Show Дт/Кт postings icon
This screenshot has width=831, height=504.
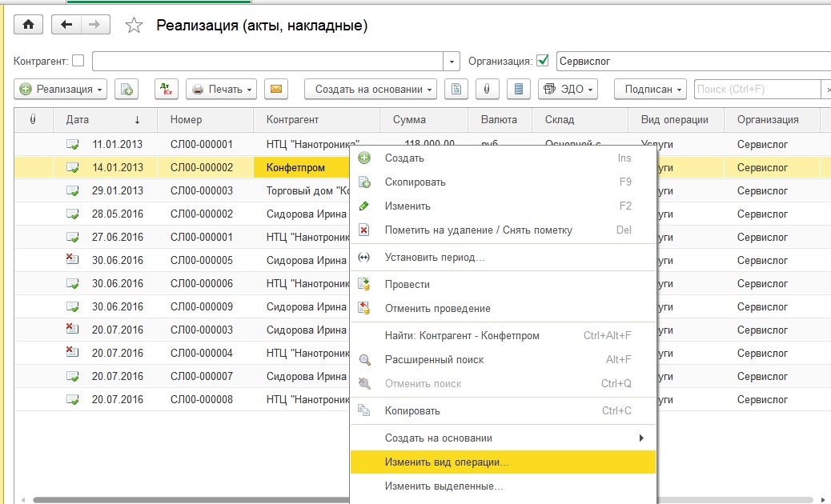click(x=166, y=89)
